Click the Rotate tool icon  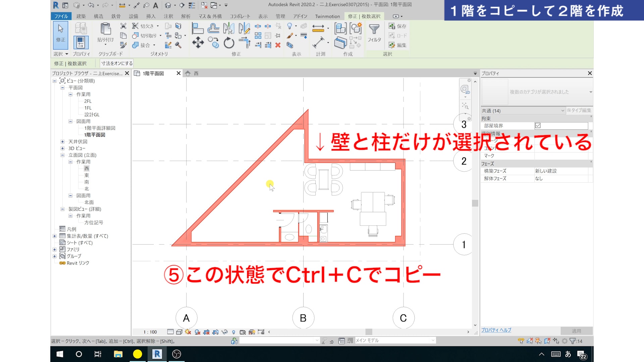tap(229, 43)
